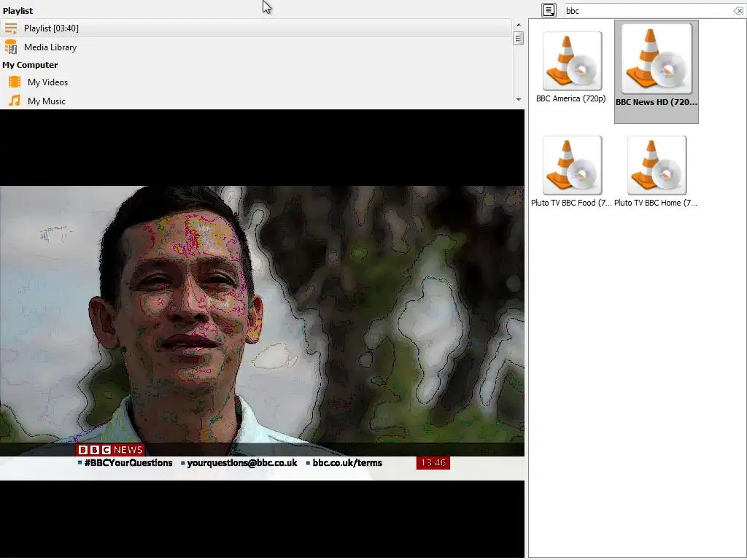Click the My Computer section header
Viewport: 747px width, 560px height.
click(x=30, y=65)
